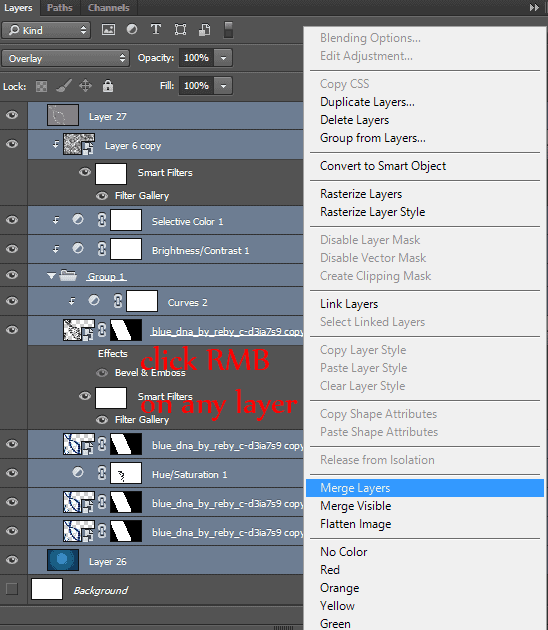Open the Overlay blend mode dropdown

[x=65, y=58]
